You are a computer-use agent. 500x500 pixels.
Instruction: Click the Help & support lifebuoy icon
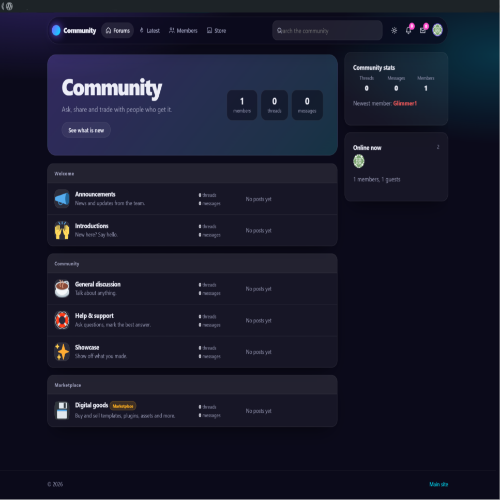pyautogui.click(x=62, y=320)
